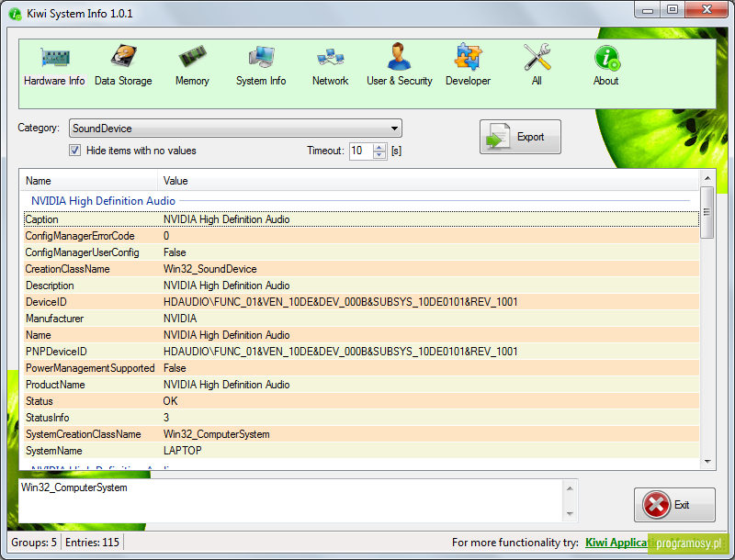The image size is (735, 560).
Task: Open the Hardware Info section
Action: (x=54, y=66)
